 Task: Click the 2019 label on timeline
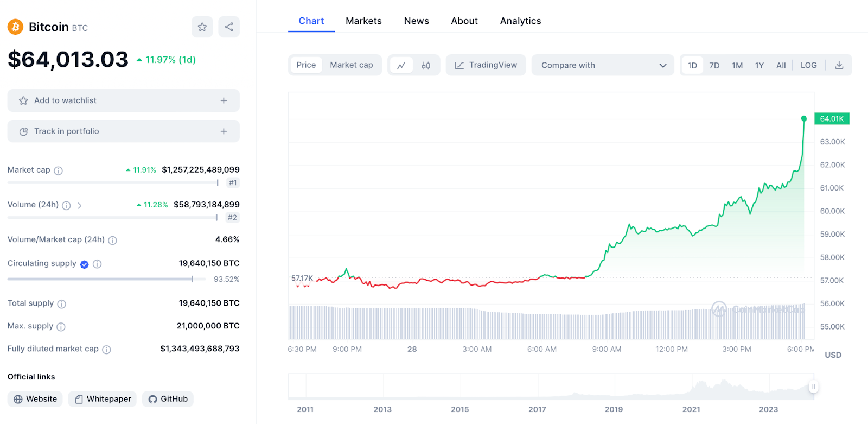pos(614,409)
